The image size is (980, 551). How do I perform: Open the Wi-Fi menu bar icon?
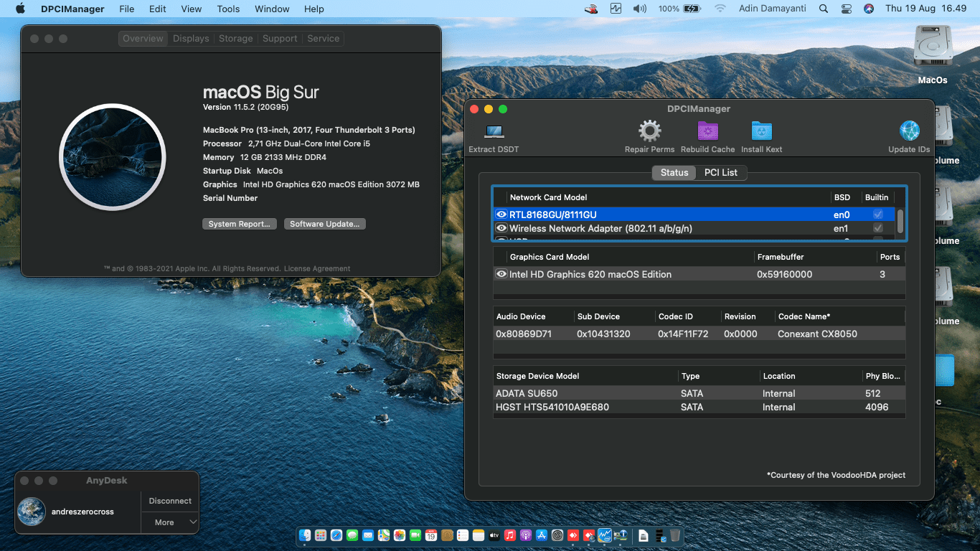pos(720,9)
